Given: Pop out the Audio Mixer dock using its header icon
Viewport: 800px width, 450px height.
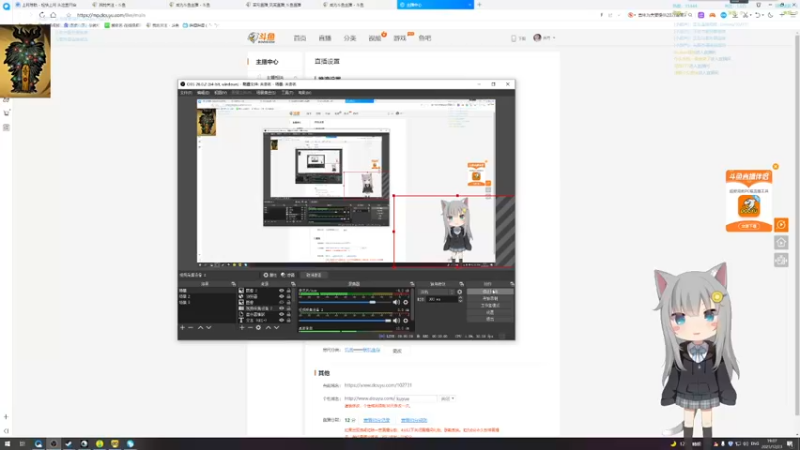Looking at the screenshot, I should click(x=412, y=284).
